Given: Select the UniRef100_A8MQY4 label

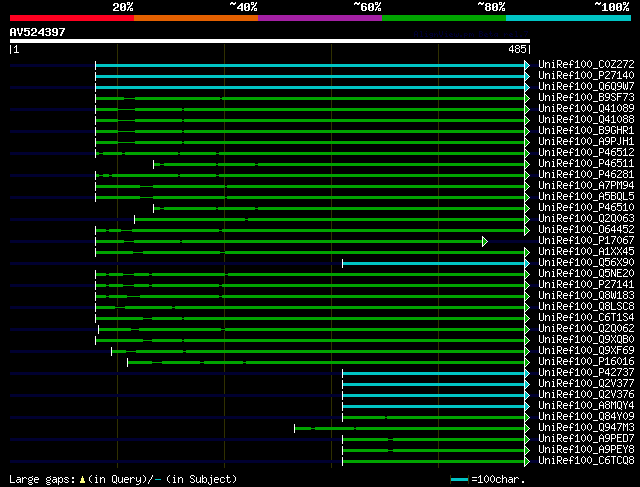Looking at the screenshot, I should click(x=586, y=406).
